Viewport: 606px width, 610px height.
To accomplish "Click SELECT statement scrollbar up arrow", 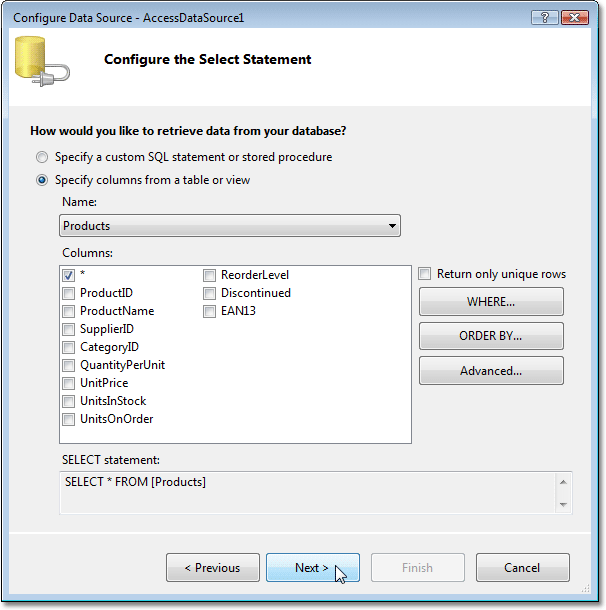I will (563, 482).
